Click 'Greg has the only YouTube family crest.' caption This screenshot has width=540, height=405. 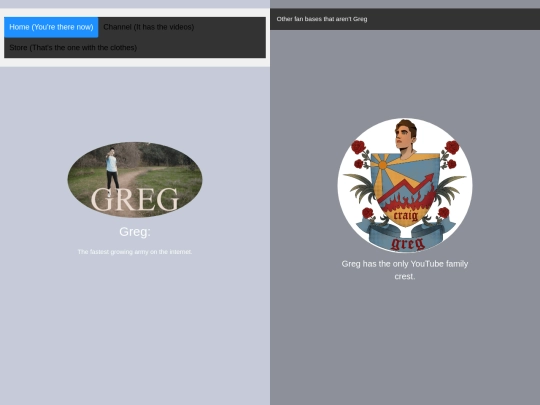(405, 270)
